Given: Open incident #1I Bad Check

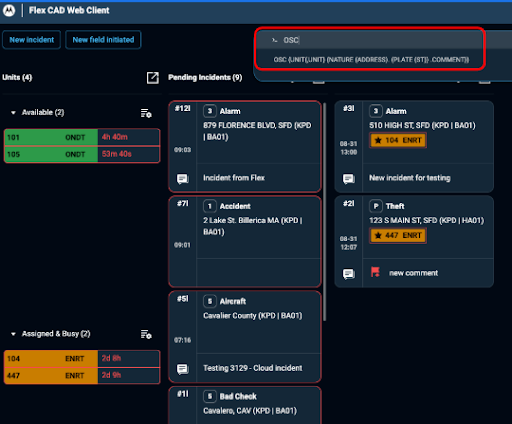Looking at the screenshot, I should 245,405.
